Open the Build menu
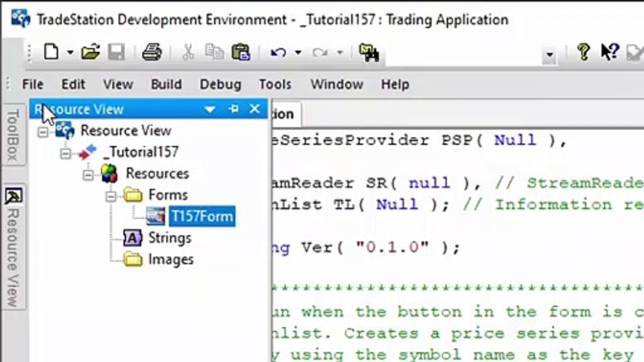 pyautogui.click(x=167, y=84)
